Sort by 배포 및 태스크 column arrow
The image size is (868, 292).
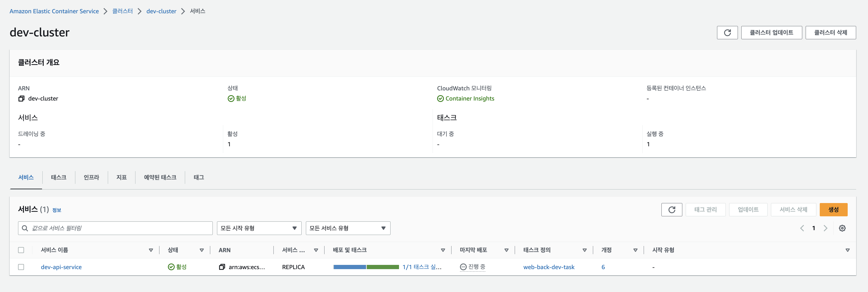click(x=443, y=250)
